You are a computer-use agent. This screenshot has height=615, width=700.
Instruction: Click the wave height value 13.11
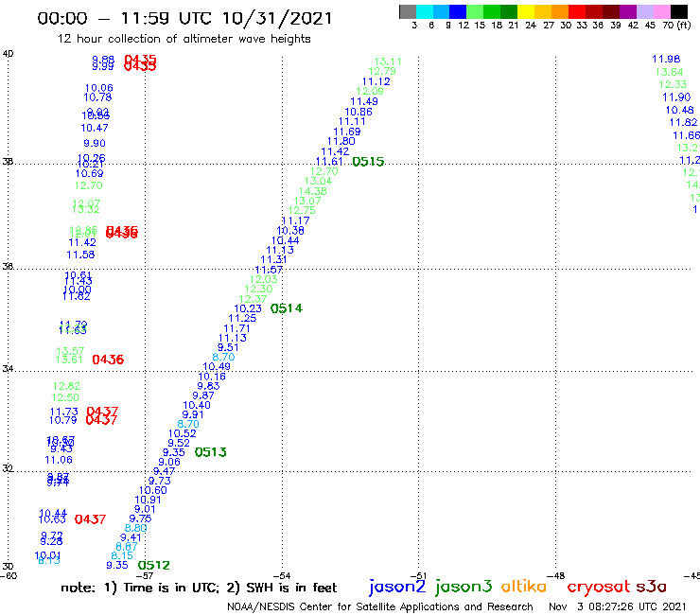[388, 61]
